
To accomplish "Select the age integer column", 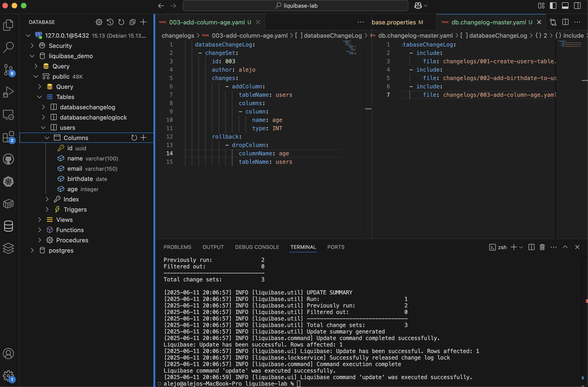I will [86, 189].
